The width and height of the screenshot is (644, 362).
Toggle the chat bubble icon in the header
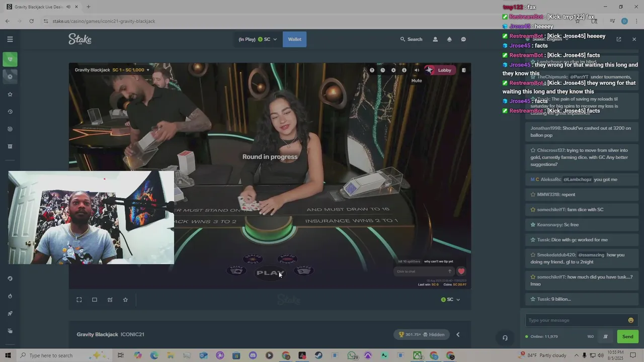click(x=463, y=39)
